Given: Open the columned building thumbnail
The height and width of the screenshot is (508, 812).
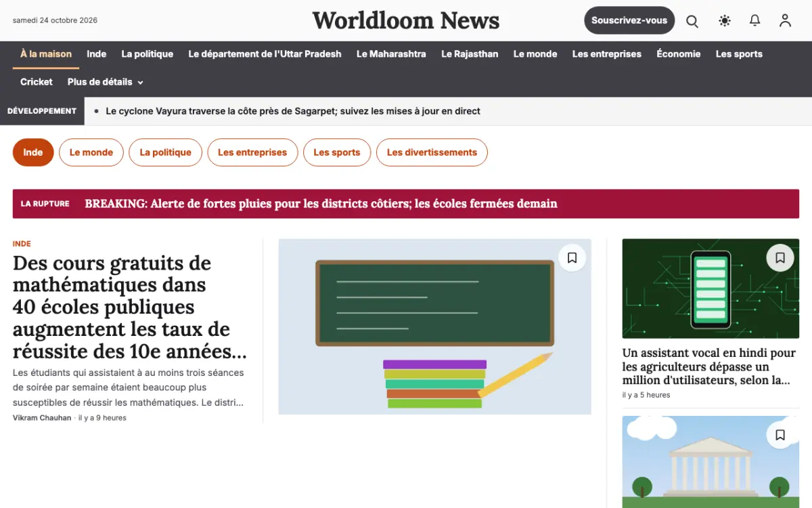Looking at the screenshot, I should pos(710,462).
